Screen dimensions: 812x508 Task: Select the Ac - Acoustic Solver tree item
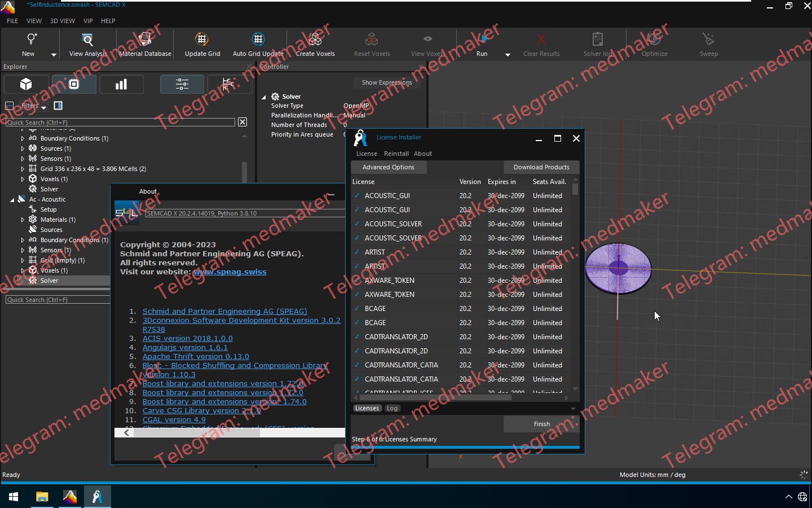coord(49,281)
